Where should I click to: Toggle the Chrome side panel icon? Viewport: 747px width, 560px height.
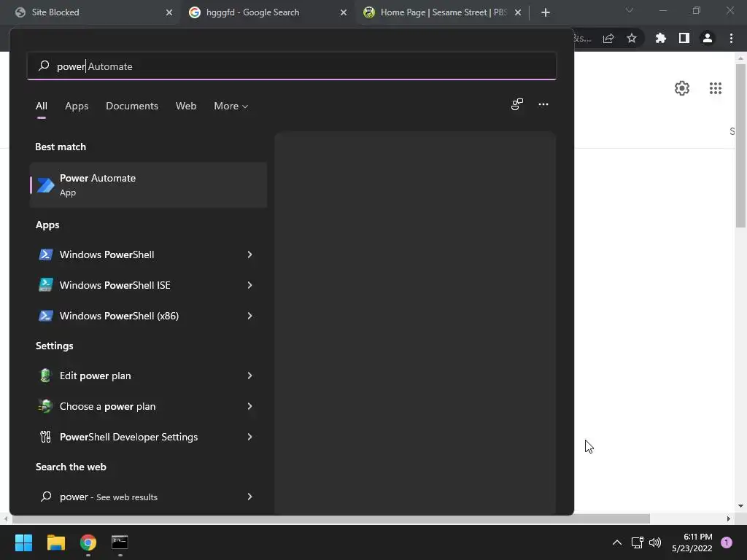pos(684,38)
